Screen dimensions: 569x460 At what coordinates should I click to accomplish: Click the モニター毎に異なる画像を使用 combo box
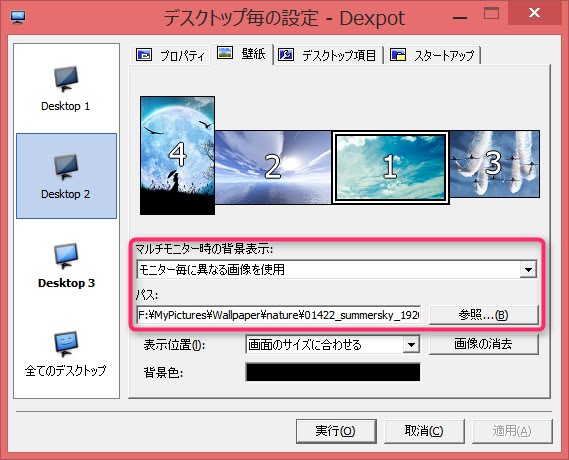tap(336, 270)
